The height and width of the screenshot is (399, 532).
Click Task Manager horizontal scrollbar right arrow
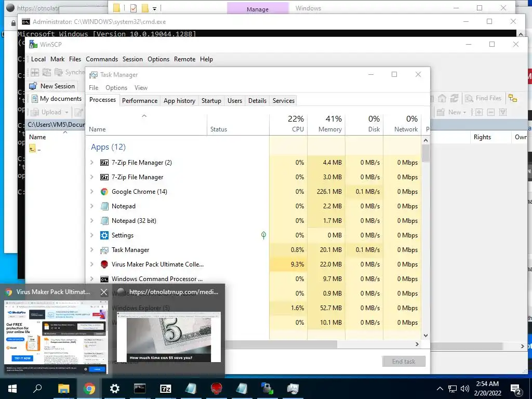tap(417, 344)
